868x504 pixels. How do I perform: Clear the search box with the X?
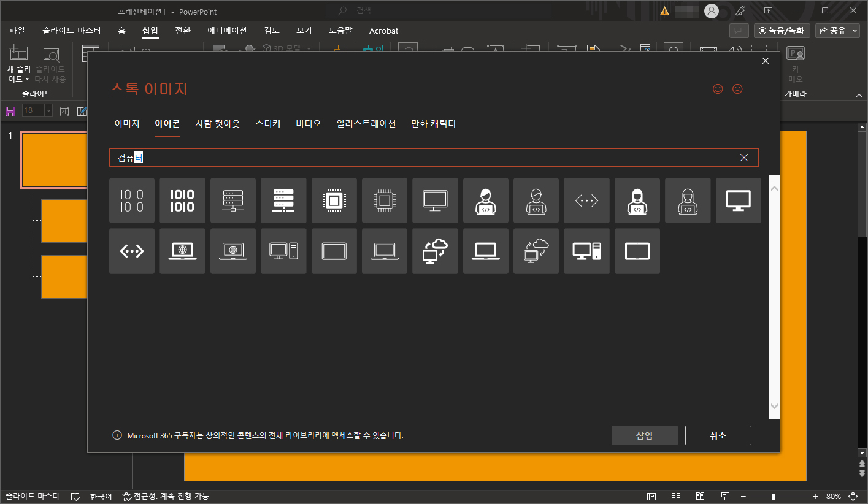click(x=744, y=158)
